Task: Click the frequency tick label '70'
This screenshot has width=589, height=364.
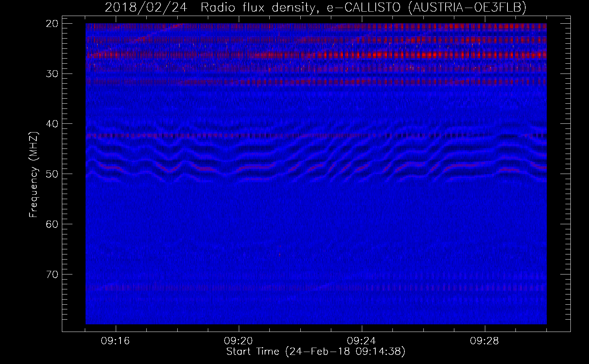Action: click(x=52, y=274)
